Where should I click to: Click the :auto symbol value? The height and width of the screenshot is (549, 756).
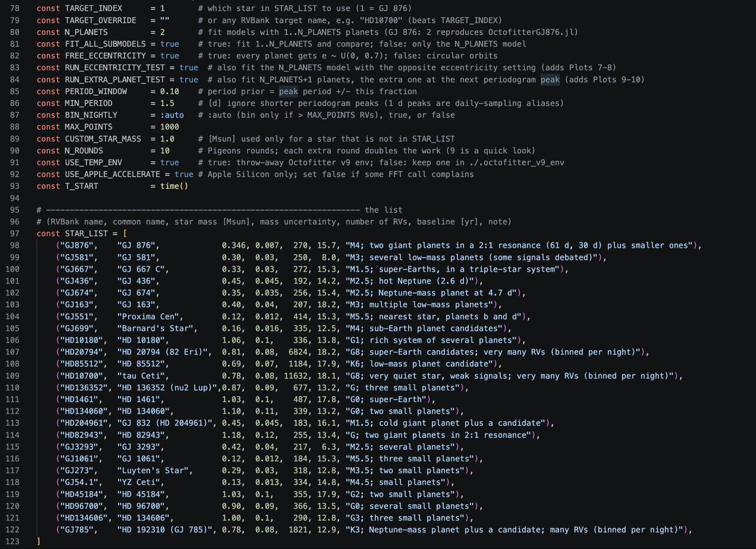point(172,115)
